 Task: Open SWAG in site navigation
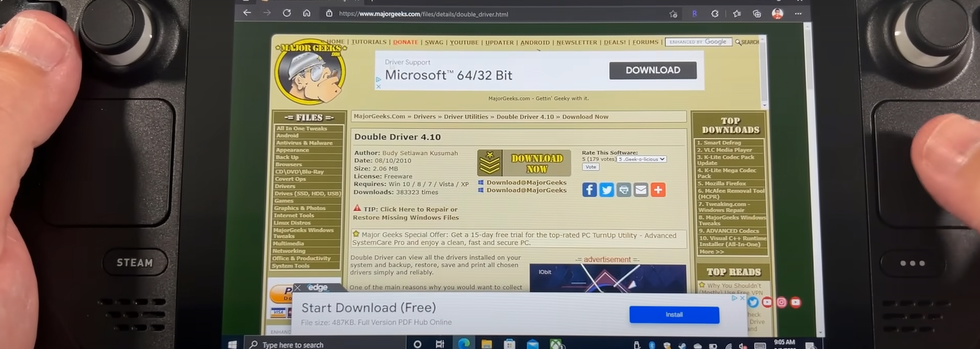point(434,42)
